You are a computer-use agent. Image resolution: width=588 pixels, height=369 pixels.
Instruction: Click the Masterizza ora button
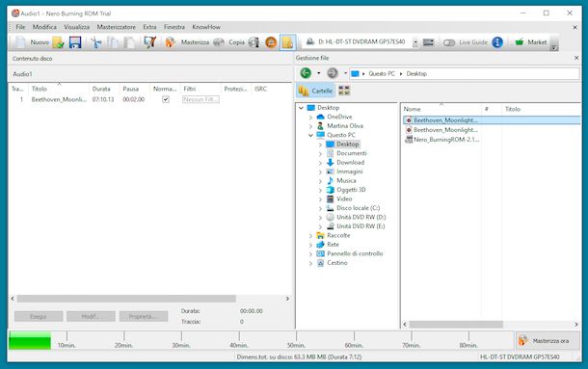point(548,340)
